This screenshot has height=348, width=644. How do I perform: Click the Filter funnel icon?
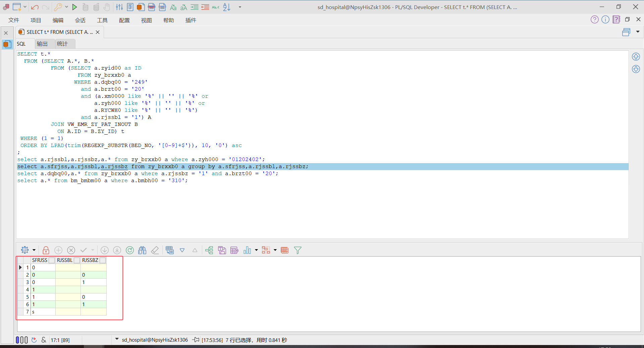[298, 250]
